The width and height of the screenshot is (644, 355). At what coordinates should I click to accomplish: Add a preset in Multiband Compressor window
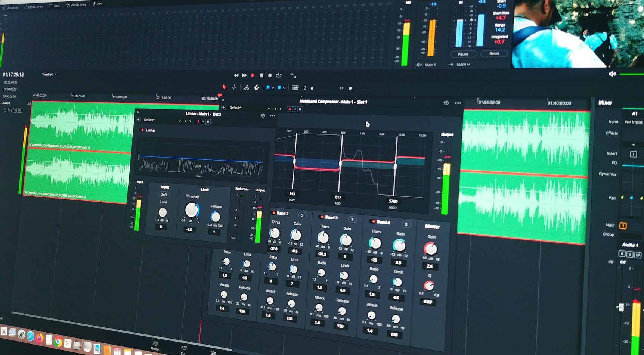point(223,108)
